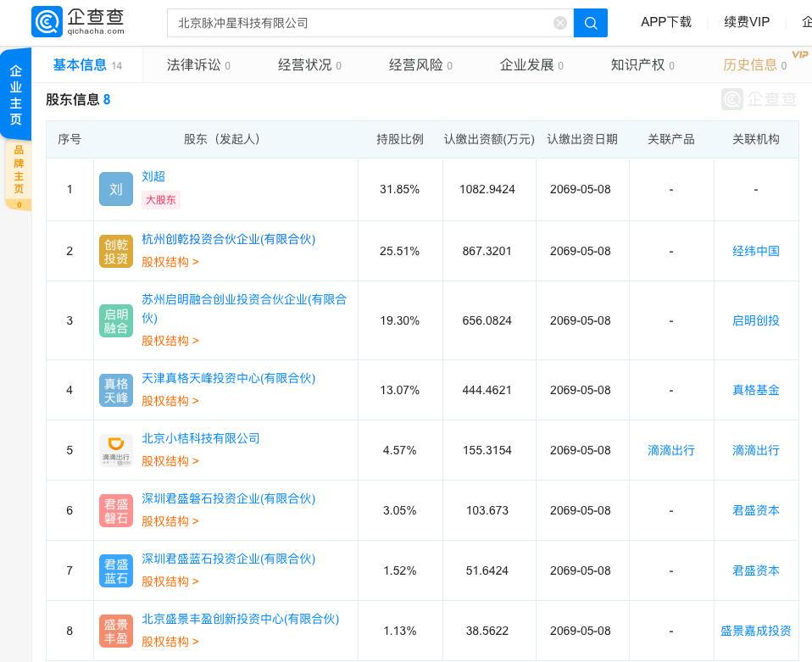Click the 持股比例 column header

[x=400, y=139]
